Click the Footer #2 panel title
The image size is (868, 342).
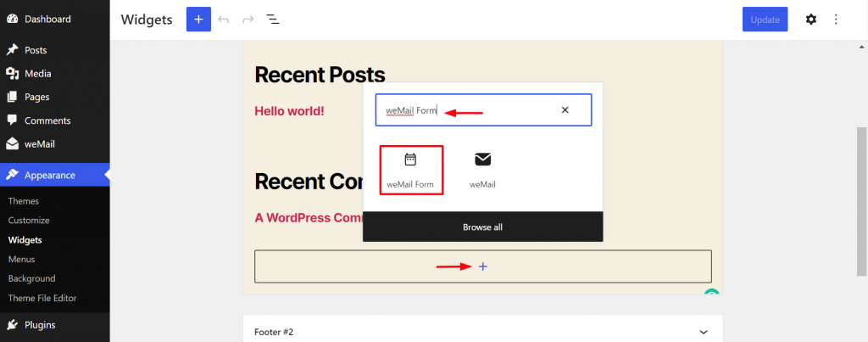(274, 332)
